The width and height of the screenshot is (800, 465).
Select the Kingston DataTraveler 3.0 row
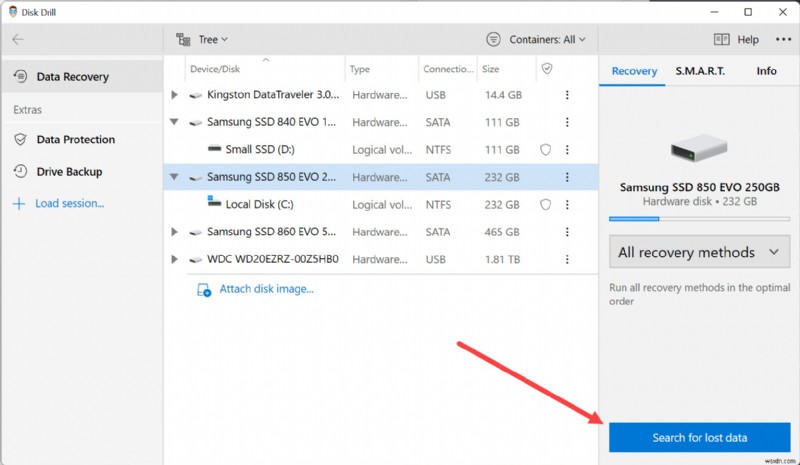click(381, 95)
